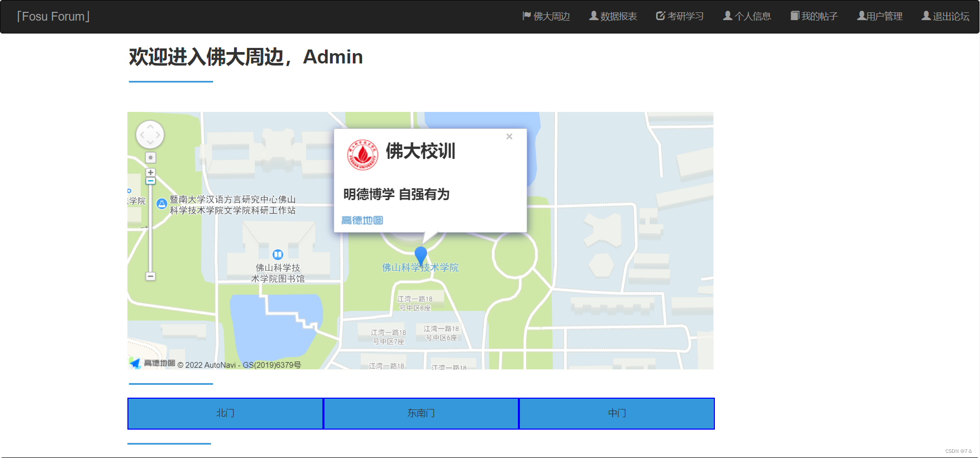Open the 考研学习 nav menu item
Viewport: 980px width, 458px height.
pyautogui.click(x=679, y=17)
